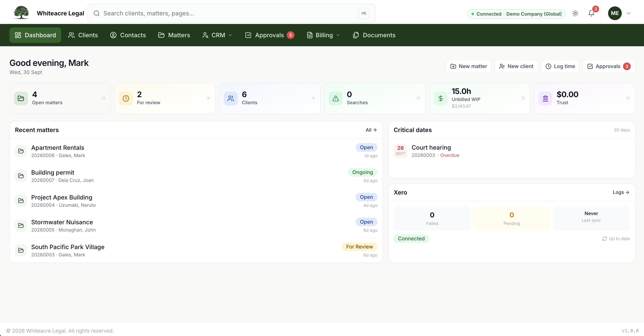
Task: Click the Ongoing status badge
Action: (x=362, y=172)
